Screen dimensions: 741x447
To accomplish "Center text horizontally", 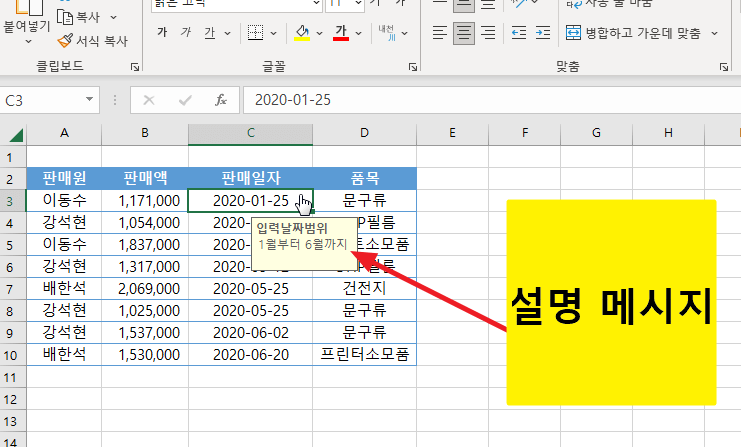I will pos(464,33).
